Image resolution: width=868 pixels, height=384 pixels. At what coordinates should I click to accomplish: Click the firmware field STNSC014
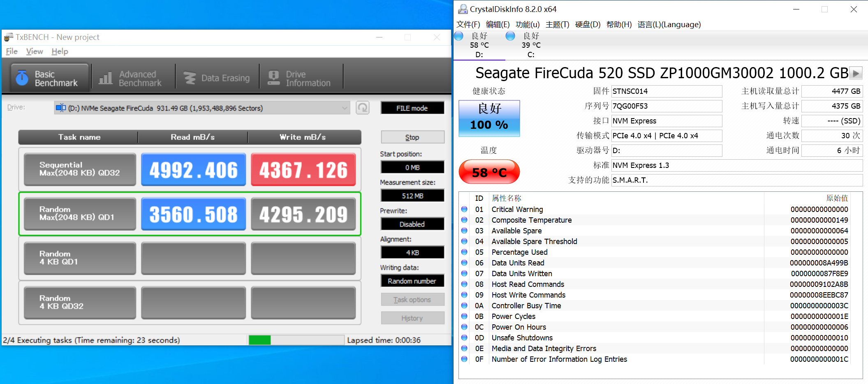coord(667,91)
